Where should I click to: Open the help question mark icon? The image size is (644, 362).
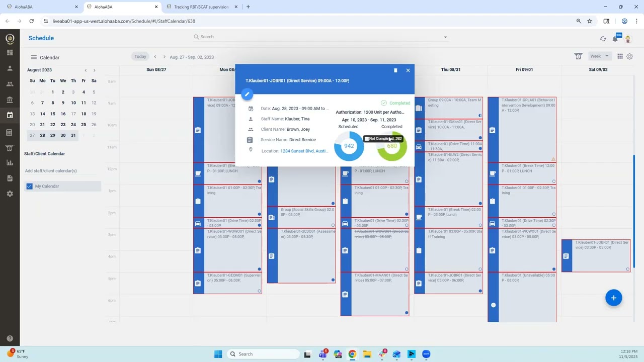tap(10, 339)
